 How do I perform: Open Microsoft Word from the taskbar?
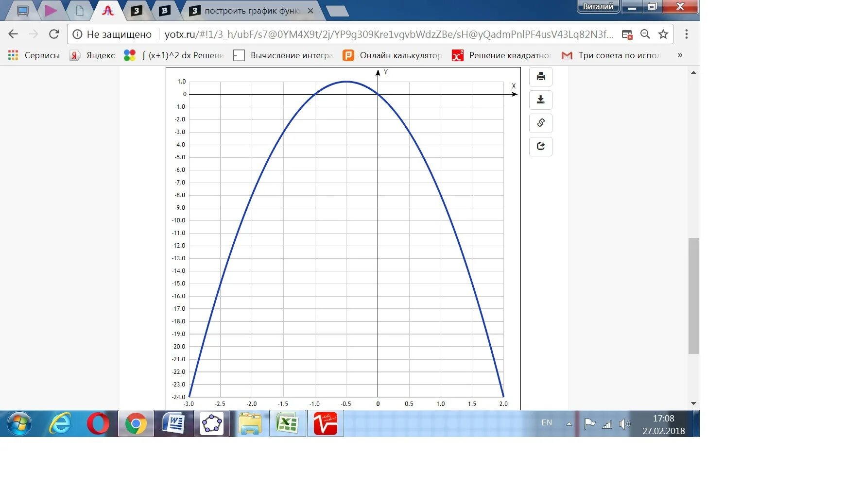pos(174,423)
